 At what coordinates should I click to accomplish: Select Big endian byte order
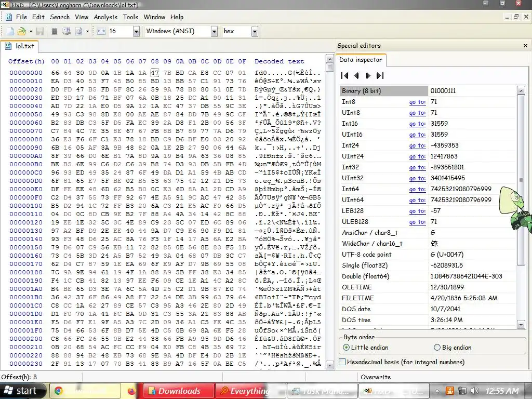[x=453, y=348]
